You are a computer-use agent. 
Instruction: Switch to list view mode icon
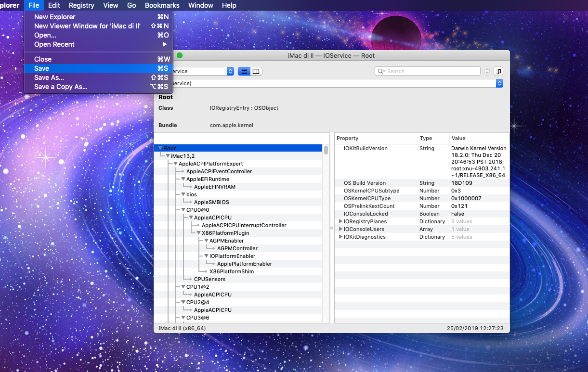tap(244, 71)
